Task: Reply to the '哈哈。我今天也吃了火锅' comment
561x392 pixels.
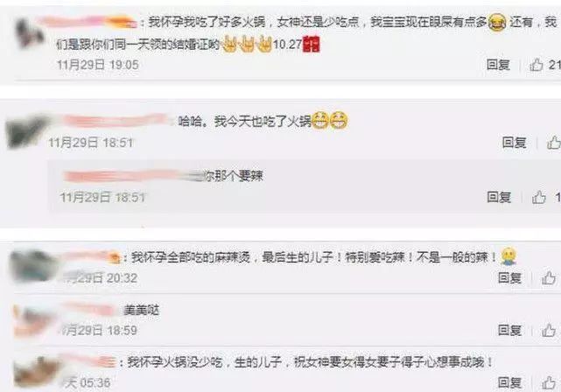Action: tap(514, 143)
